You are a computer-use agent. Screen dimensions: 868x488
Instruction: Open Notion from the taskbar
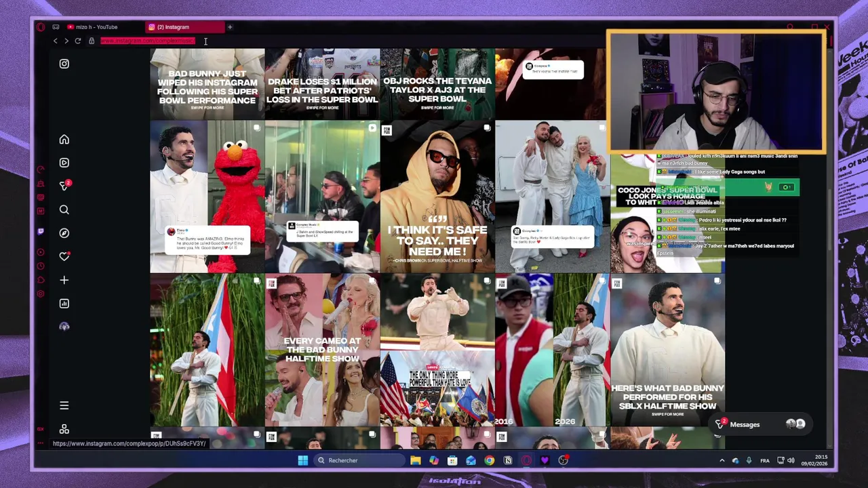507,460
